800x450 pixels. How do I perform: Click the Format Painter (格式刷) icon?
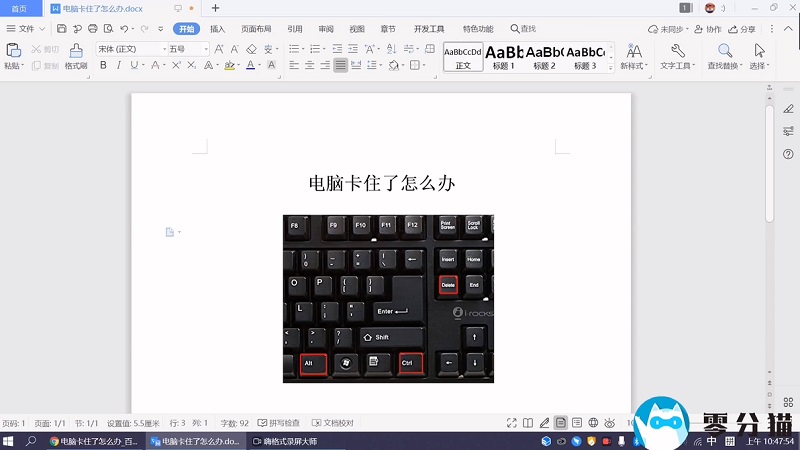point(75,50)
